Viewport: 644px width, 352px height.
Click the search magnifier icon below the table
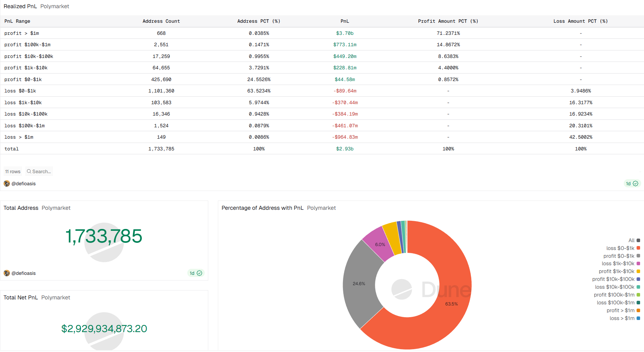pos(29,171)
